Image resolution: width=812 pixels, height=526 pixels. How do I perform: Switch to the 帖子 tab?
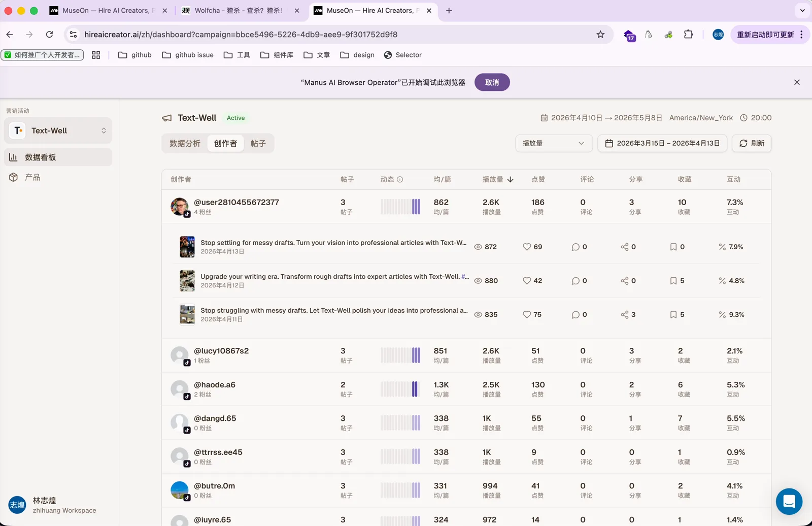point(258,143)
